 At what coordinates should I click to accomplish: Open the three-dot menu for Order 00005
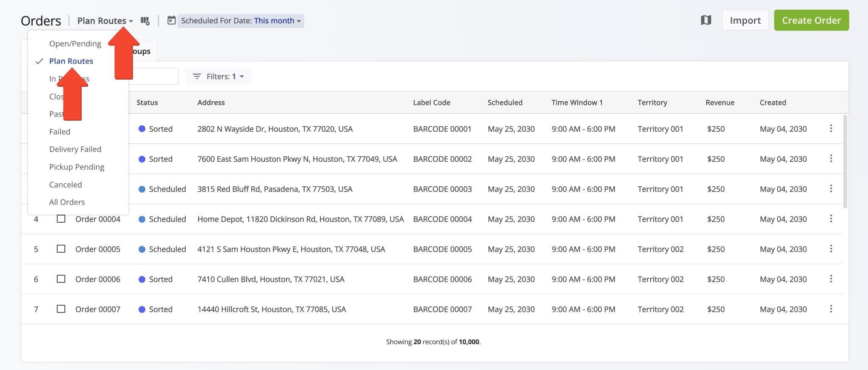click(831, 249)
